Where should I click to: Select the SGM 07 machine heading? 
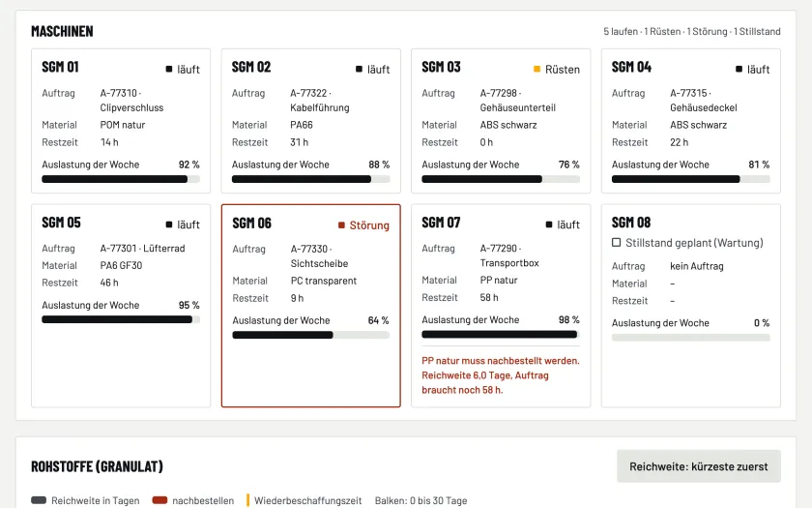441,223
